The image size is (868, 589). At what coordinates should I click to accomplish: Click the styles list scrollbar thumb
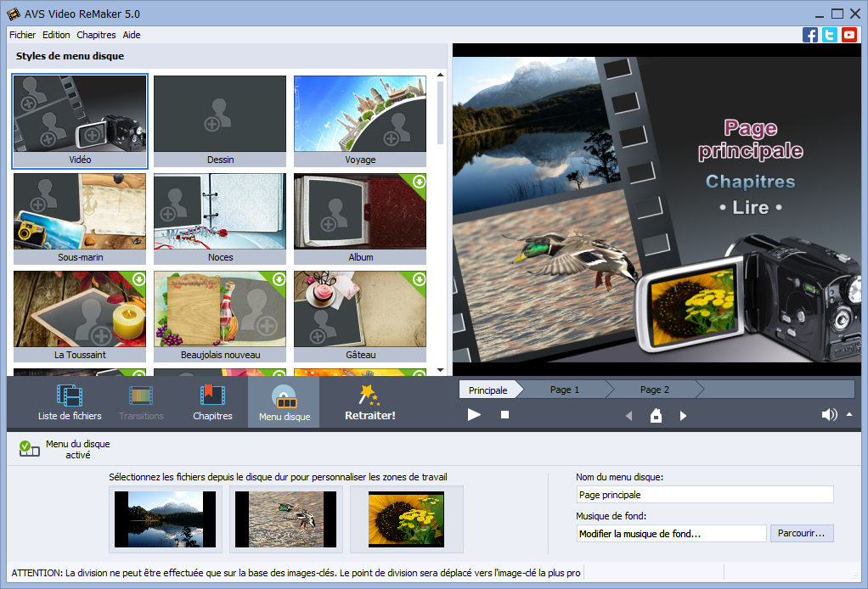[x=441, y=112]
